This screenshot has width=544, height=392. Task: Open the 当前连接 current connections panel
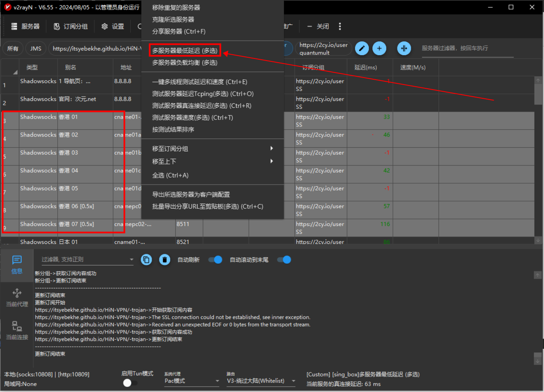17,331
